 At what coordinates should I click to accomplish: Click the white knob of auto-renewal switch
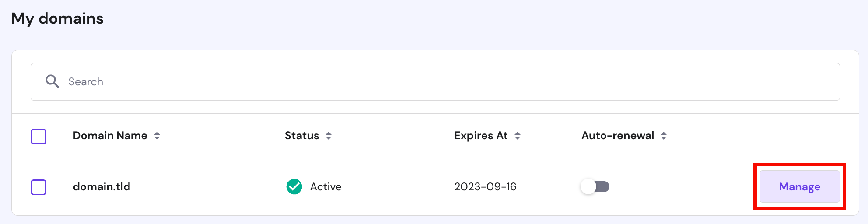(588, 187)
